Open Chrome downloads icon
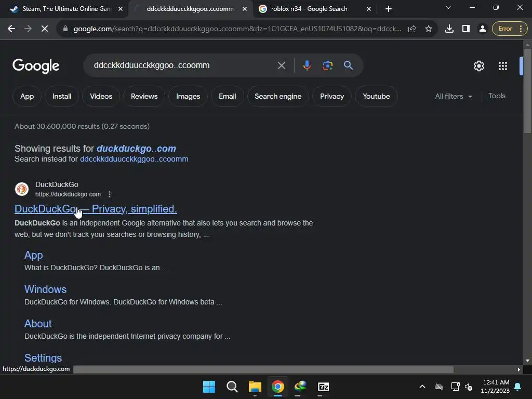This screenshot has width=532, height=399. pos(449,29)
